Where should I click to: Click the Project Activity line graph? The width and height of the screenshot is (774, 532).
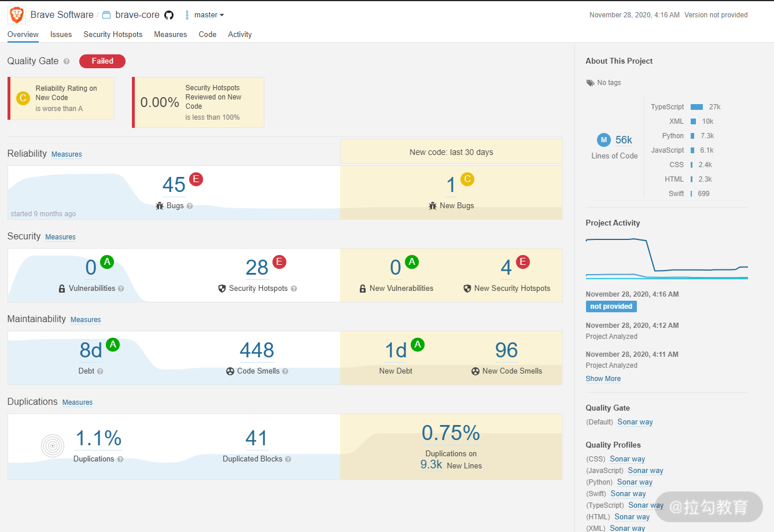(x=666, y=258)
